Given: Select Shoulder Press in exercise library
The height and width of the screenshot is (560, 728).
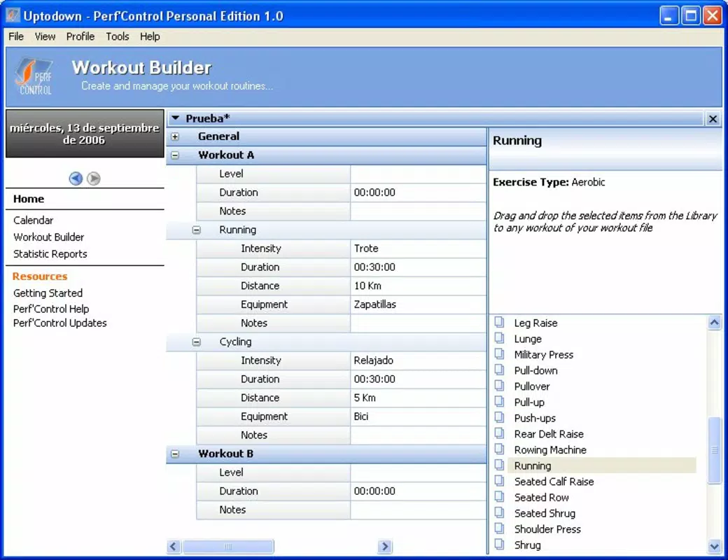Looking at the screenshot, I should coord(547,529).
